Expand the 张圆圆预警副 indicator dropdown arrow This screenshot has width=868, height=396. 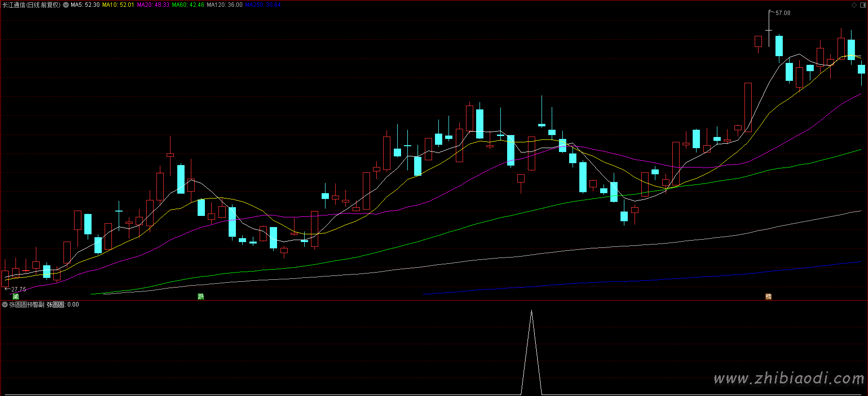5,305
